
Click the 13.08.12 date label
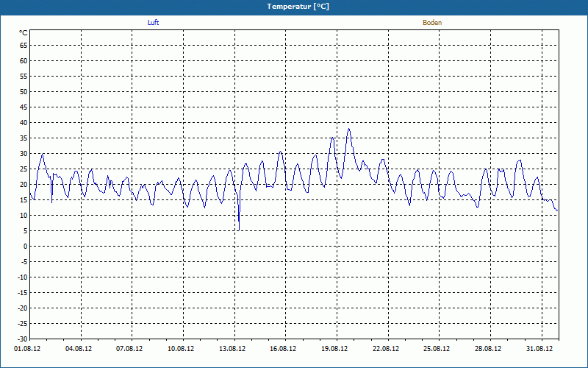pos(232,349)
